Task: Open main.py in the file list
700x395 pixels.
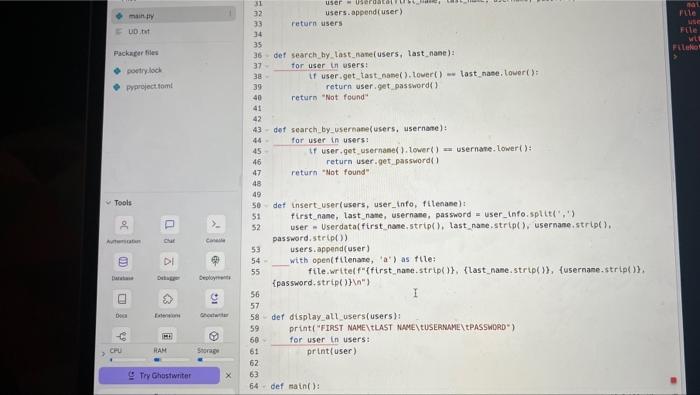Action: [174, 15]
